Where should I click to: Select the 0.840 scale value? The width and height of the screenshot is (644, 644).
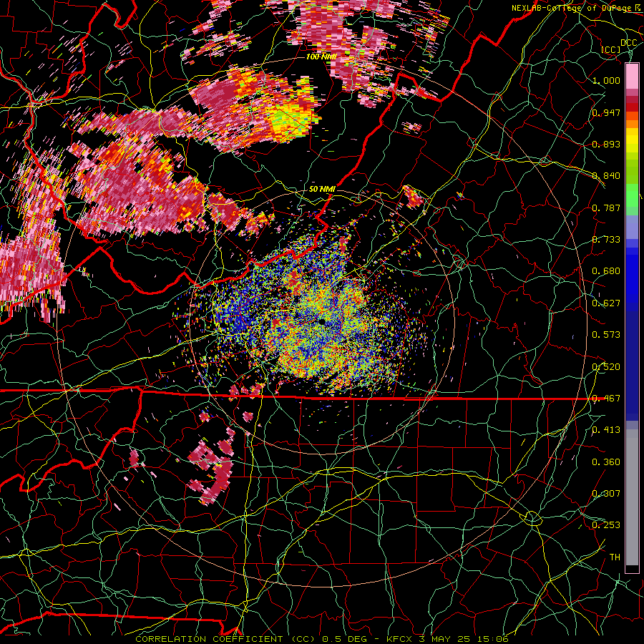pos(606,176)
